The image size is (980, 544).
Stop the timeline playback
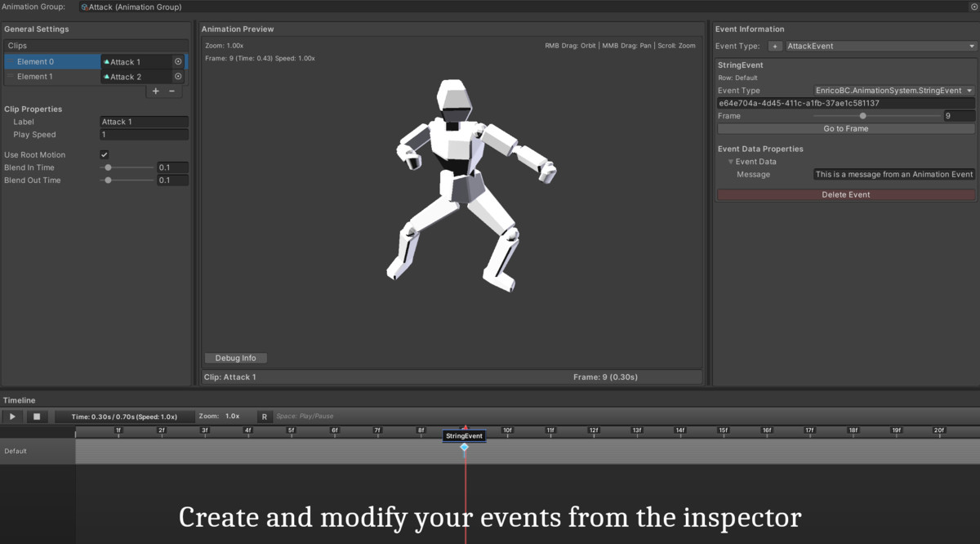click(36, 417)
